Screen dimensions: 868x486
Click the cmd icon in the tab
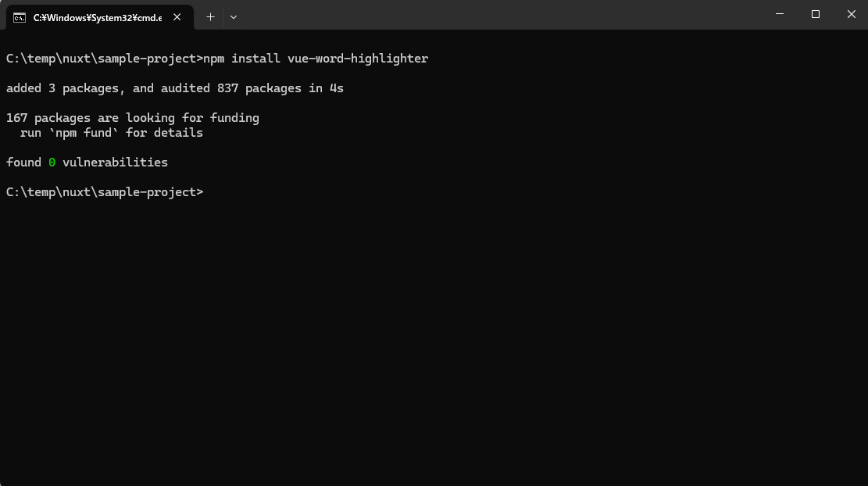pyautogui.click(x=19, y=17)
